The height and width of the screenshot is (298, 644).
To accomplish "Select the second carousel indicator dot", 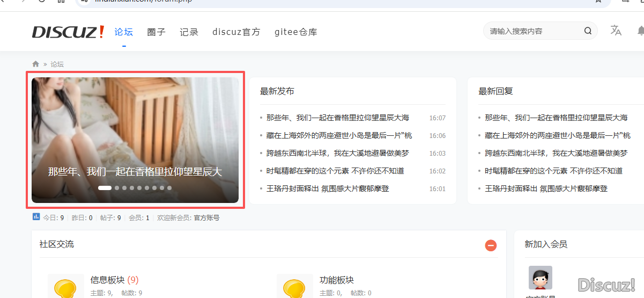I will [x=117, y=188].
